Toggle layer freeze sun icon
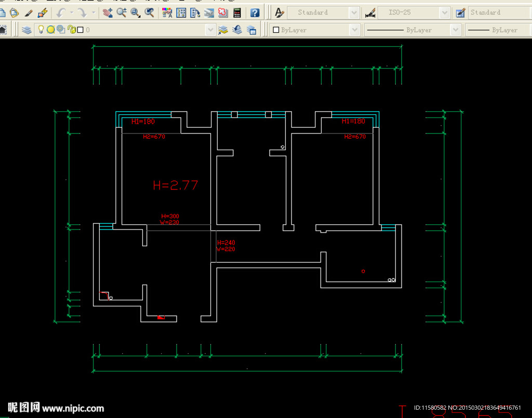The image size is (532, 418). pos(51,30)
